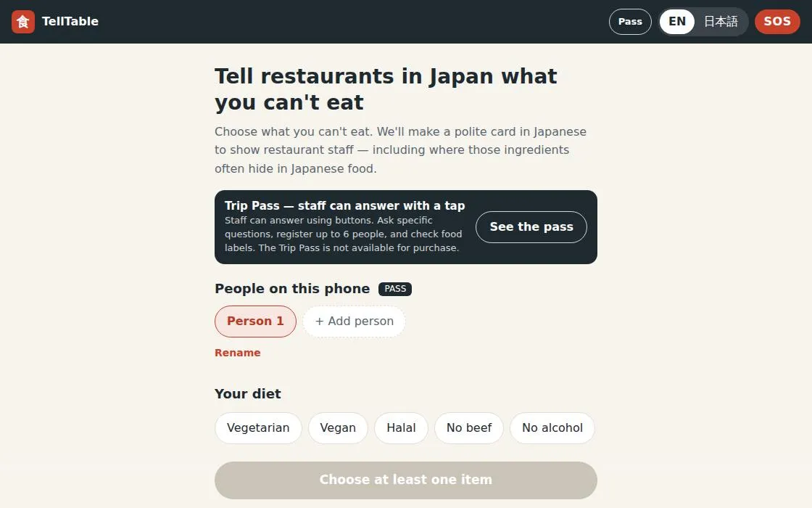Open the Pass button in header
Screen dimensions: 812x508
click(x=630, y=22)
